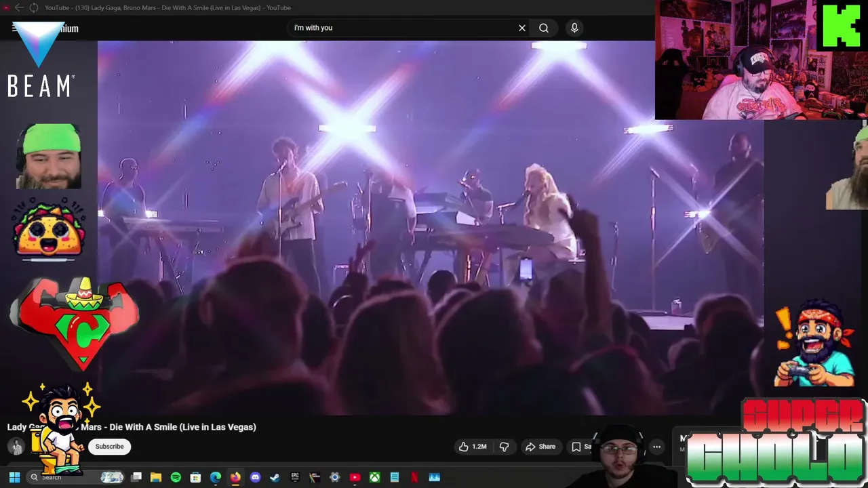Click the magnifier search button
868x488 pixels.
[x=544, y=28]
